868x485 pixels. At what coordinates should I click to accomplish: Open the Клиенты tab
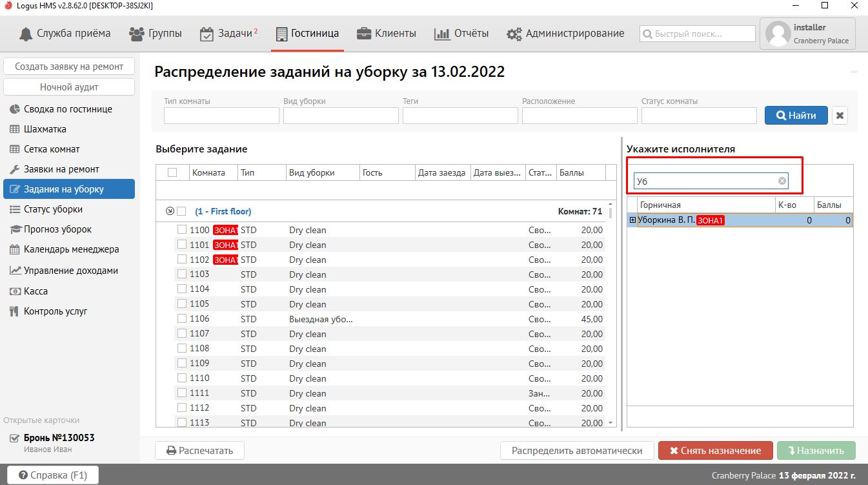387,34
